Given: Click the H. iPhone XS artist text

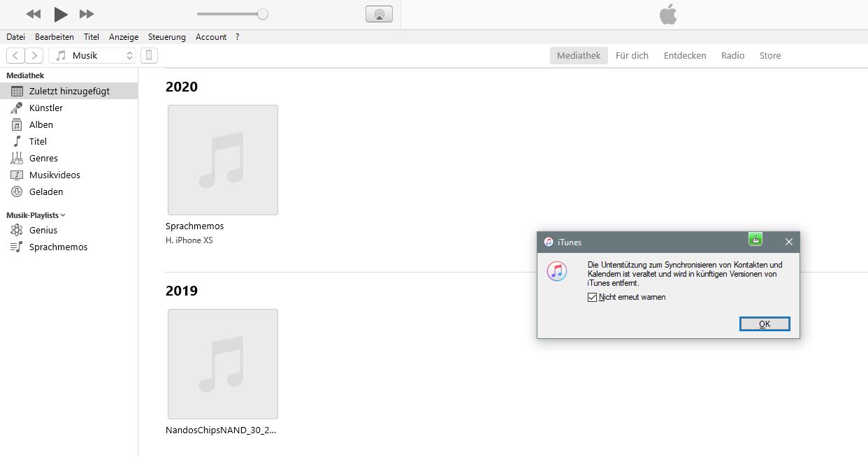Looking at the screenshot, I should coord(189,240).
